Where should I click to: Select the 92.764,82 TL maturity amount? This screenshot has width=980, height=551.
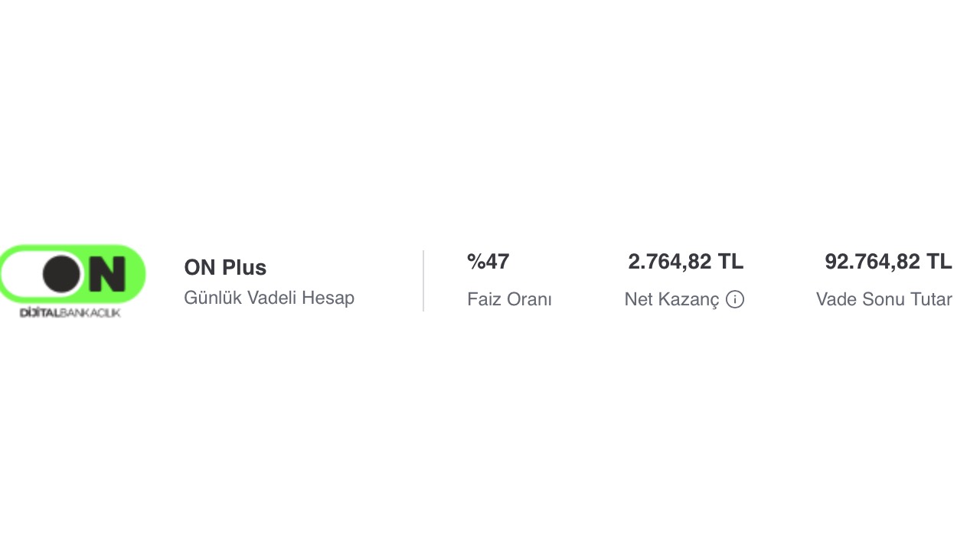pos(888,262)
